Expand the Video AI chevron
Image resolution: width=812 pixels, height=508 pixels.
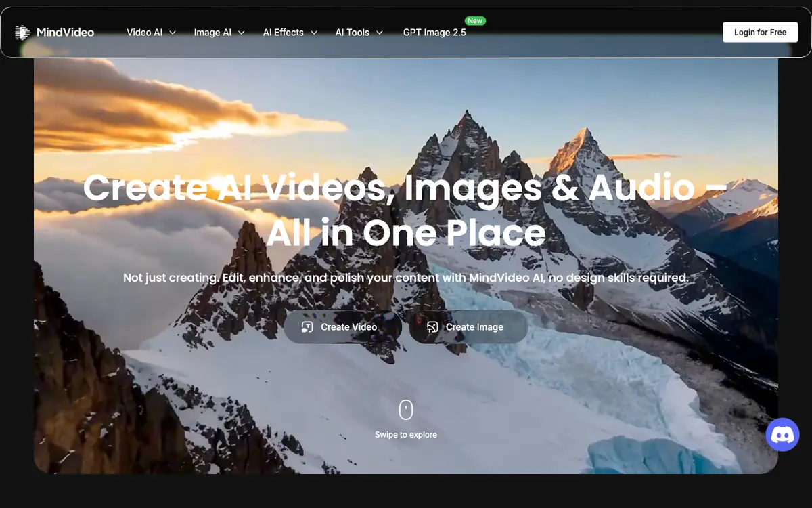[x=173, y=33]
